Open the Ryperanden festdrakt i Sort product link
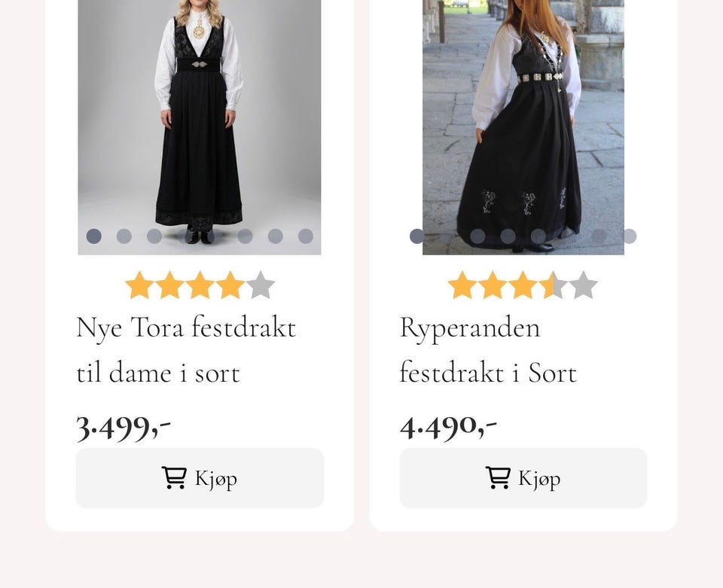Viewport: 723px width, 588px height. tap(488, 350)
